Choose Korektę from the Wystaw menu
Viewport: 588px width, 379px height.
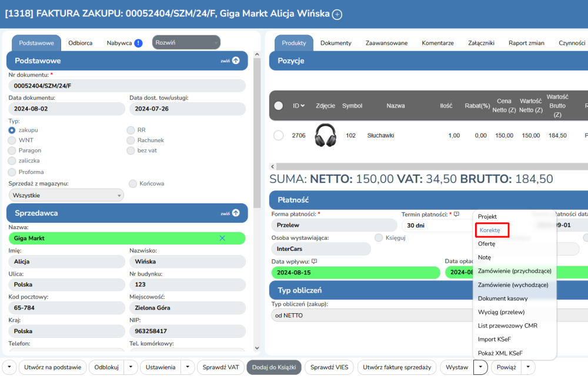(490, 230)
